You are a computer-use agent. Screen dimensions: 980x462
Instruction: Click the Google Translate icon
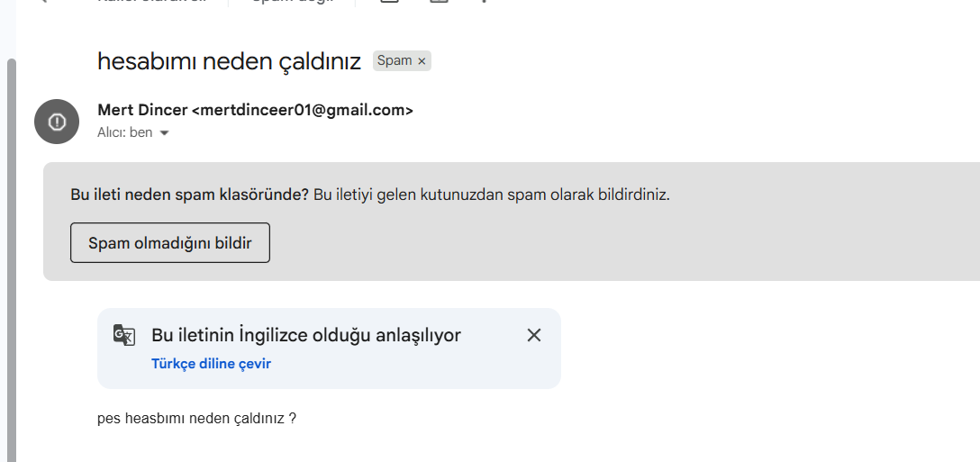click(123, 335)
